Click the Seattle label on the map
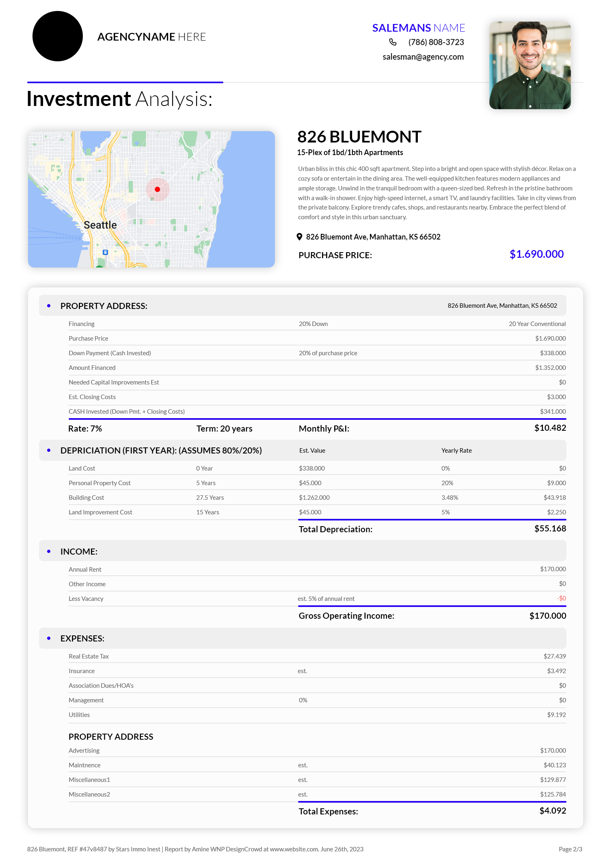 coord(100,225)
